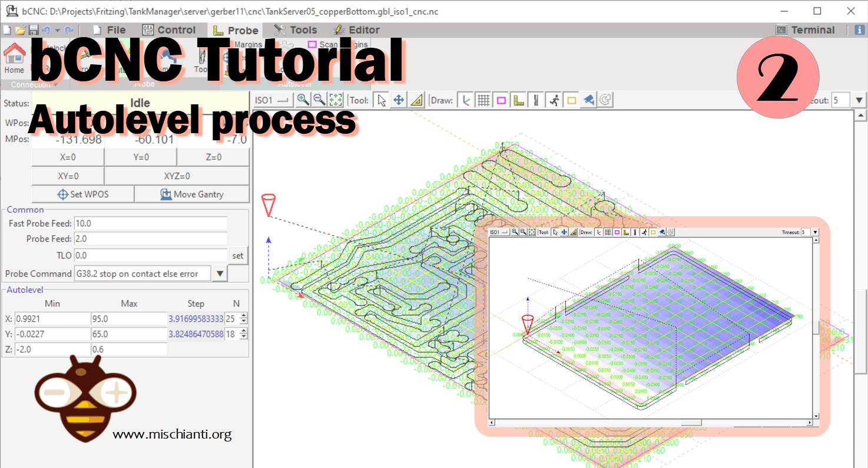Click the Move Gantry button
868x468 pixels.
192,194
